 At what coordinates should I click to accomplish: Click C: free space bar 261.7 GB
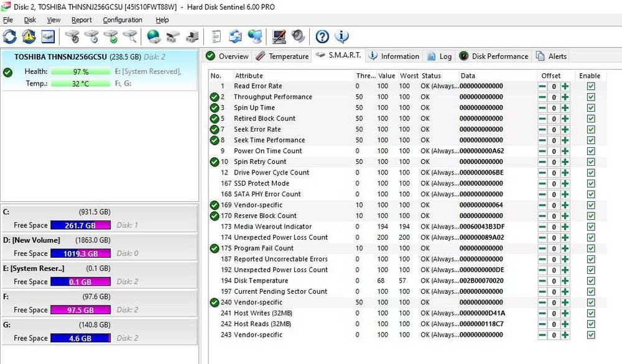[x=80, y=225]
